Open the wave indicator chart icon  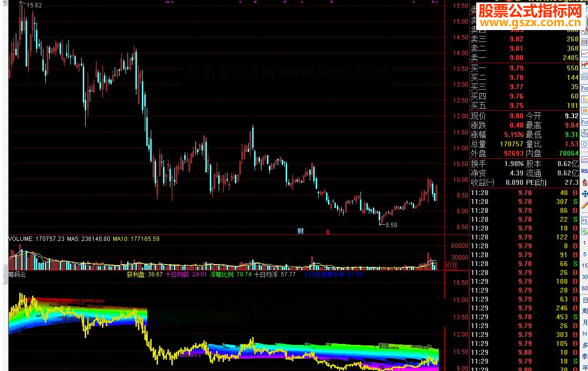click(x=585, y=160)
